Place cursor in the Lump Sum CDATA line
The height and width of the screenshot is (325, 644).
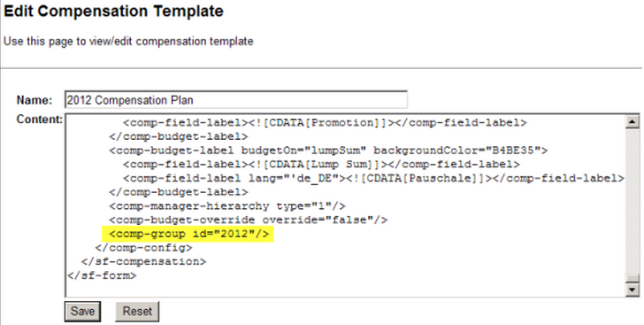tap(321, 164)
